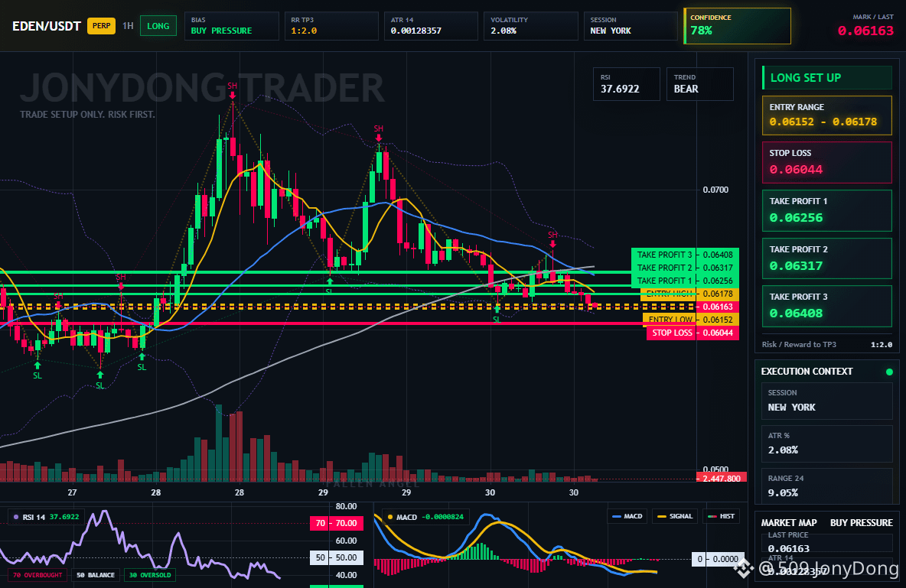Screen dimensions: 906x588
Task: Select the 50 BALANCE legend chip
Action: 96,575
